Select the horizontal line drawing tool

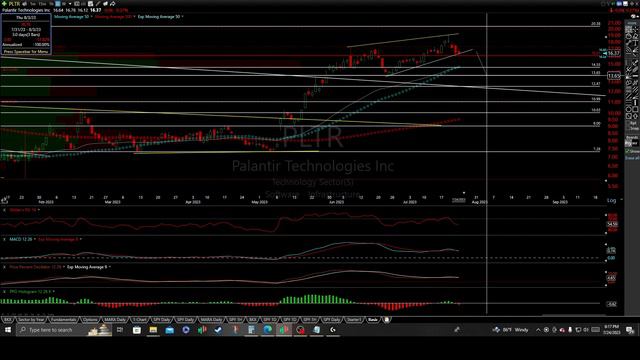(636, 76)
